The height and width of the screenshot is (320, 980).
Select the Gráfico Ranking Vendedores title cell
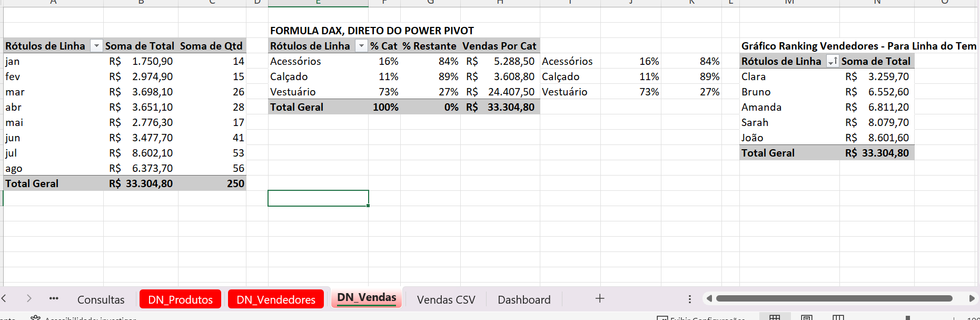point(858,46)
